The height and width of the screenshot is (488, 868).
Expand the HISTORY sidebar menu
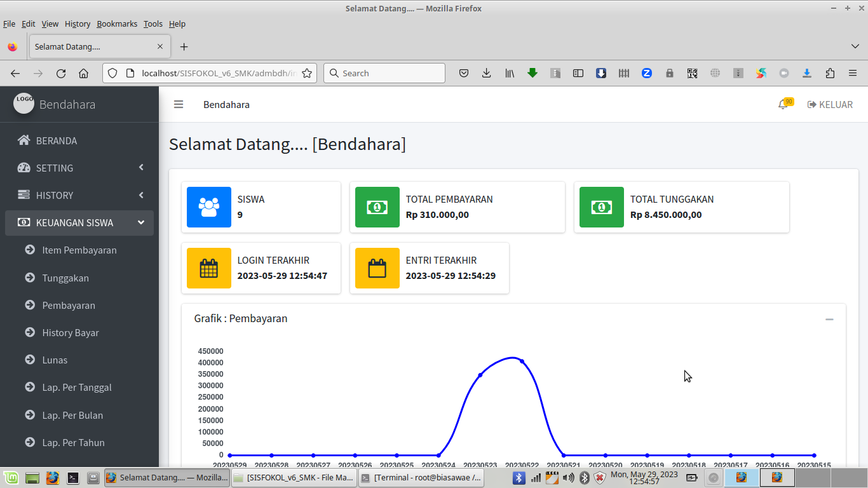[79, 195]
